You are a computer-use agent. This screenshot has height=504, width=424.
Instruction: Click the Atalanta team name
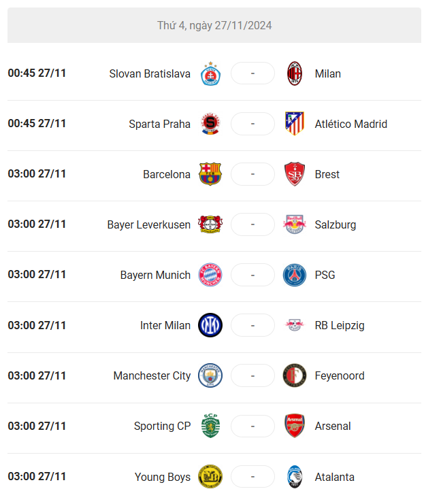335,477
